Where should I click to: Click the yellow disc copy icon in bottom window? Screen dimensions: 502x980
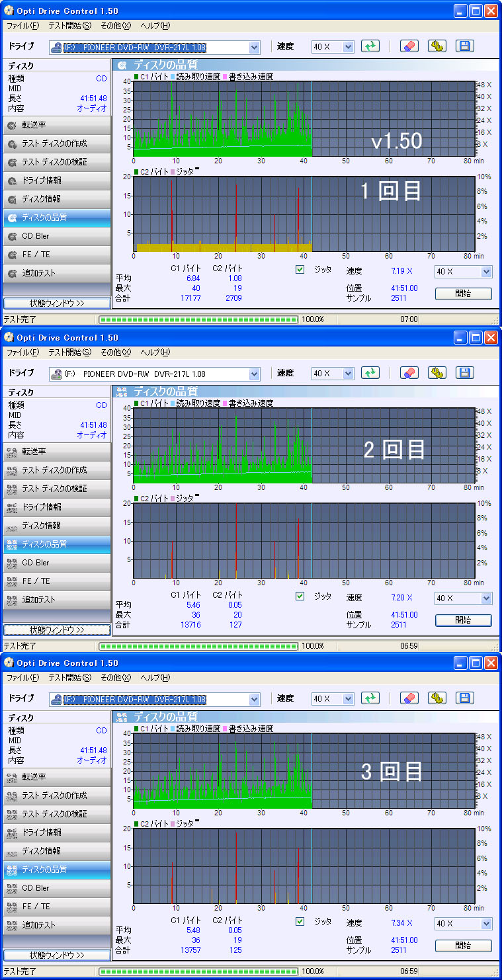click(437, 698)
